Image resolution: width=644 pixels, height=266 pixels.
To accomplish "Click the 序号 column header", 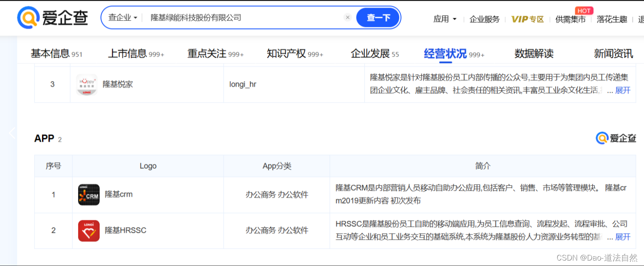I will [x=53, y=166].
